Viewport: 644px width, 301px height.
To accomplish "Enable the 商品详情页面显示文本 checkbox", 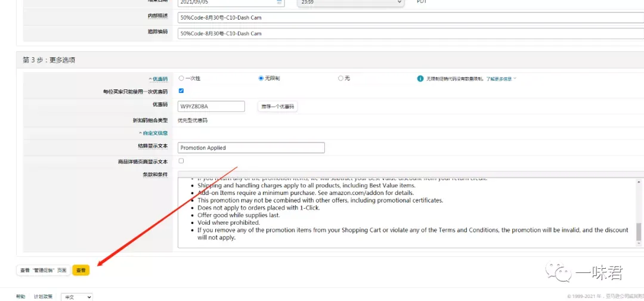I will (181, 161).
